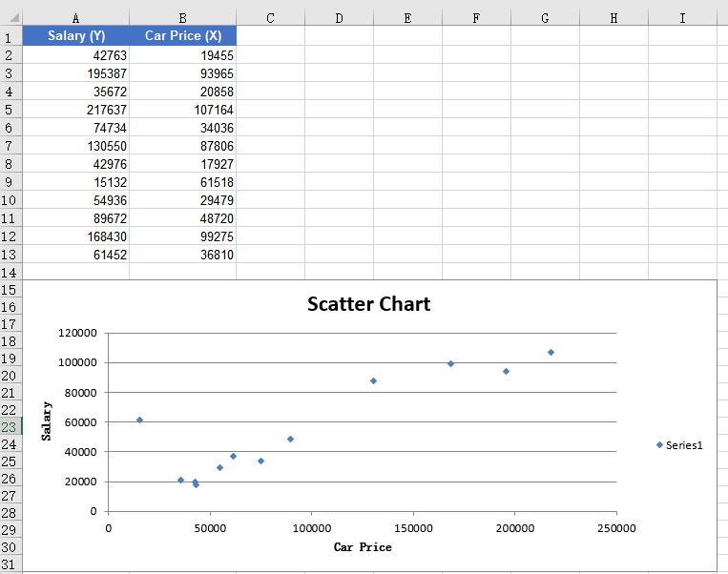
Task: Select cell with value 107164
Action: point(182,110)
